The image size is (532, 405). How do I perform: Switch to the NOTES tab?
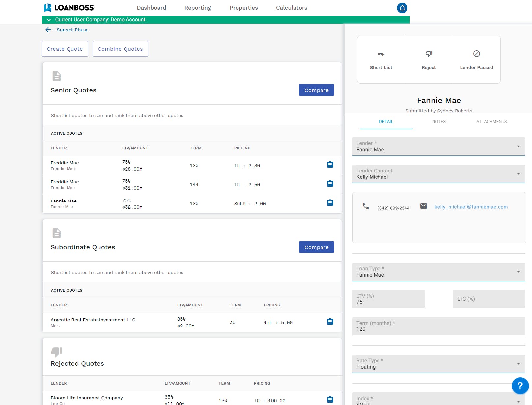pos(439,122)
